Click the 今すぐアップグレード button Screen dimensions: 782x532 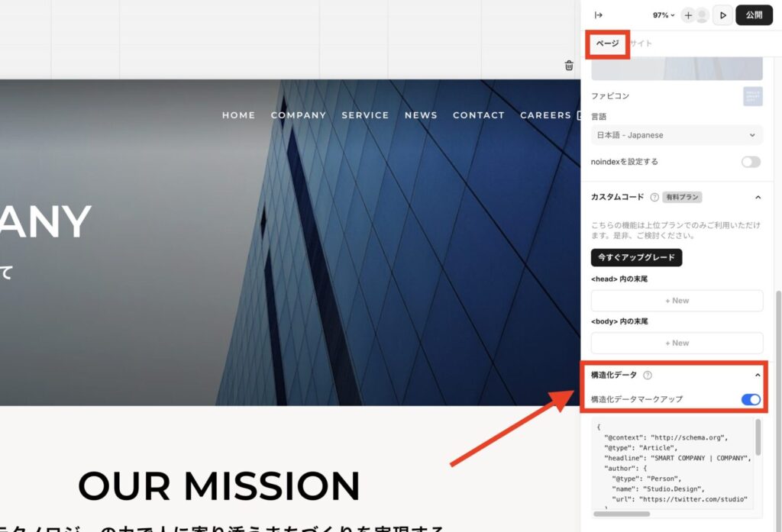pyautogui.click(x=636, y=257)
